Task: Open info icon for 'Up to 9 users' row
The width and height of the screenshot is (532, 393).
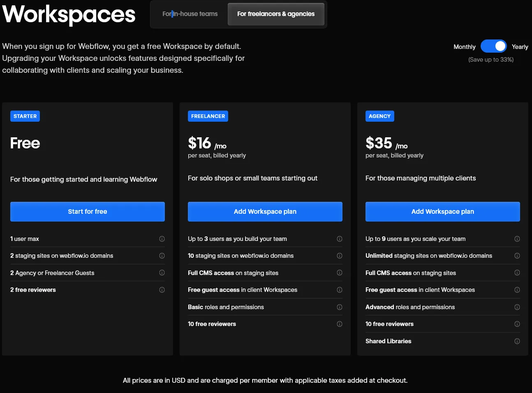Action: pyautogui.click(x=517, y=239)
